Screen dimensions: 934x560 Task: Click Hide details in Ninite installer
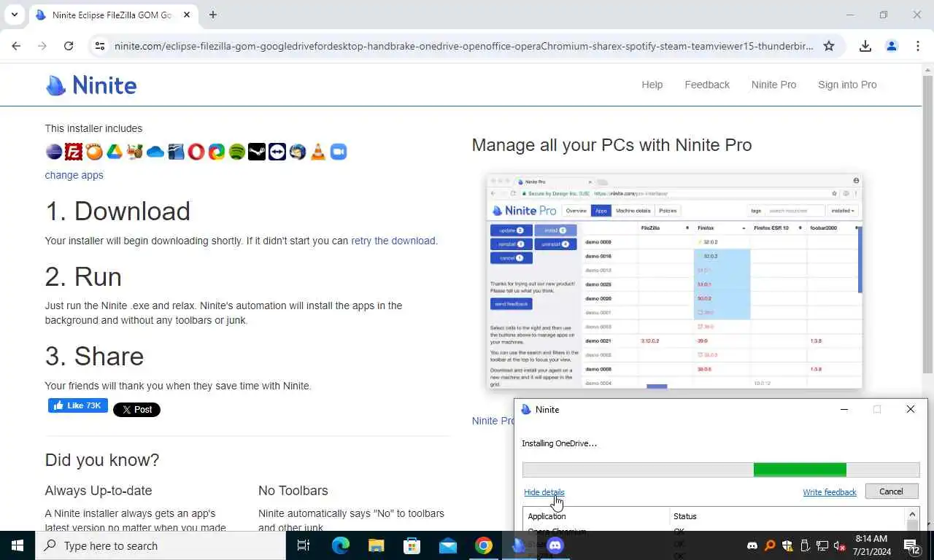pyautogui.click(x=544, y=492)
